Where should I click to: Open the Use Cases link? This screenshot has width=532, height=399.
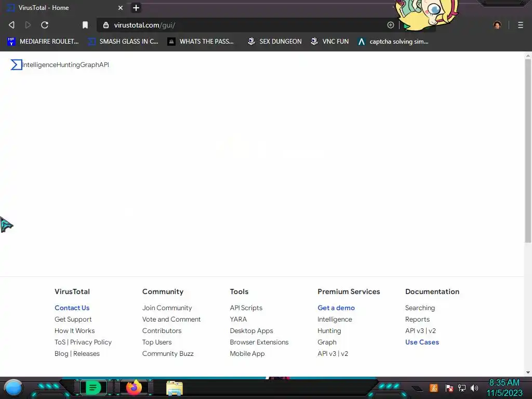[x=422, y=342]
